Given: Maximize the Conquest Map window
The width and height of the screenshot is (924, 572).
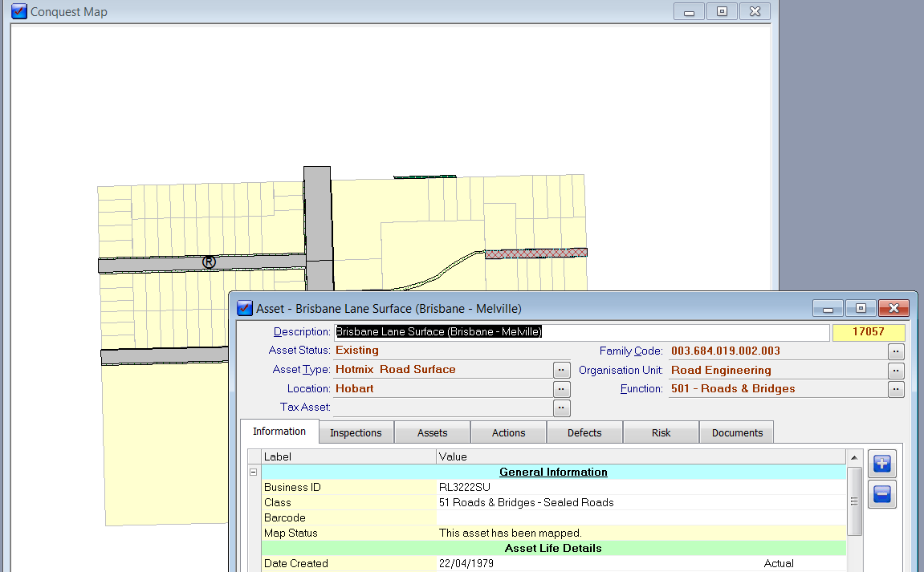Looking at the screenshot, I should pyautogui.click(x=722, y=11).
